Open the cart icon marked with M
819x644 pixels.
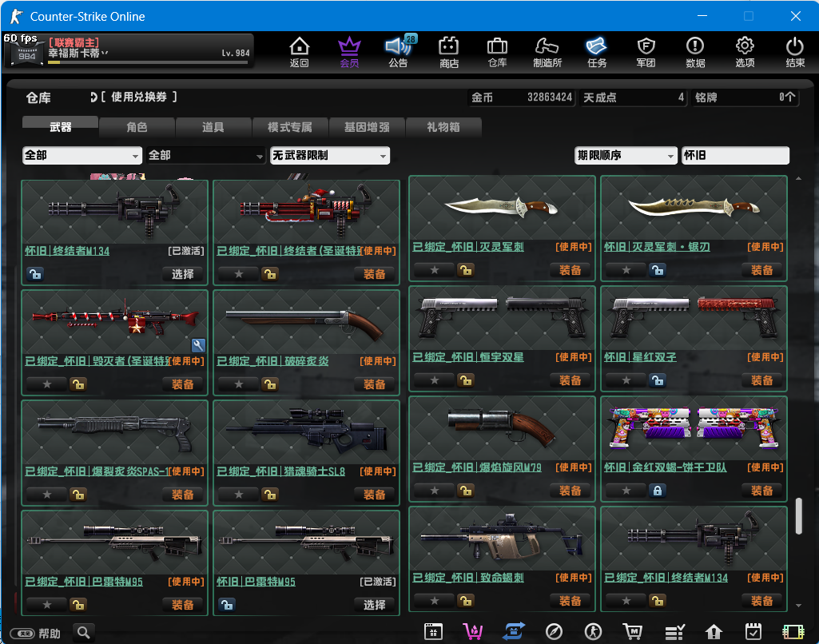point(633,632)
